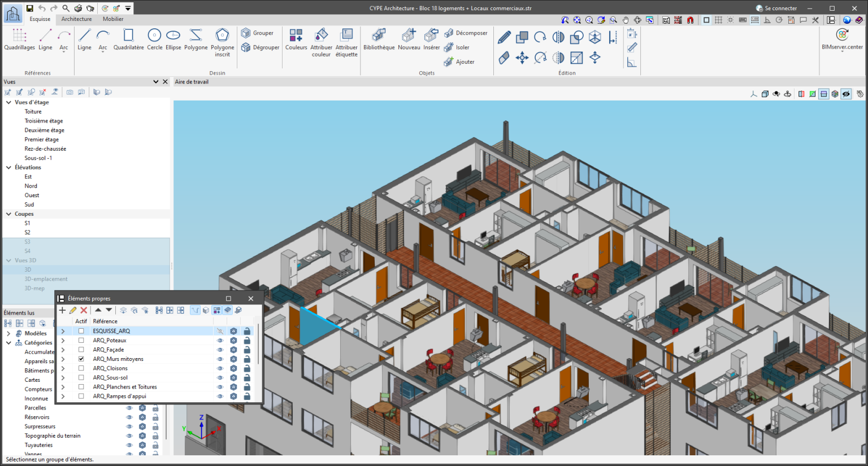This screenshot has height=466, width=868.
Task: Open the Mobilier ribbon tab
Action: pyautogui.click(x=113, y=19)
